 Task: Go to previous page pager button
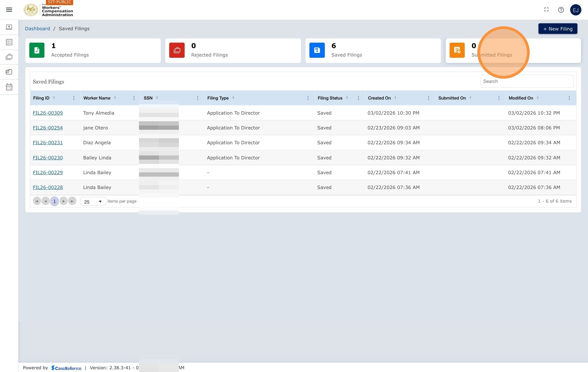46,201
